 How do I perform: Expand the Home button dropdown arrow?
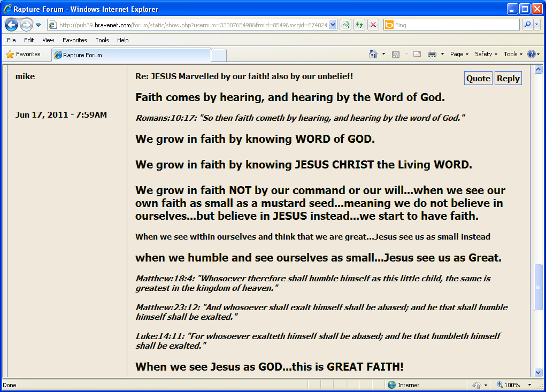384,54
